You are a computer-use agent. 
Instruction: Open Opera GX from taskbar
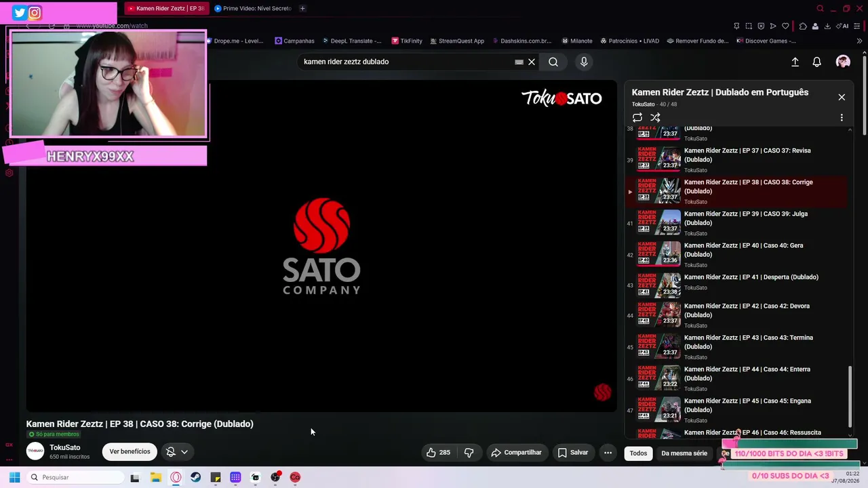click(x=176, y=477)
